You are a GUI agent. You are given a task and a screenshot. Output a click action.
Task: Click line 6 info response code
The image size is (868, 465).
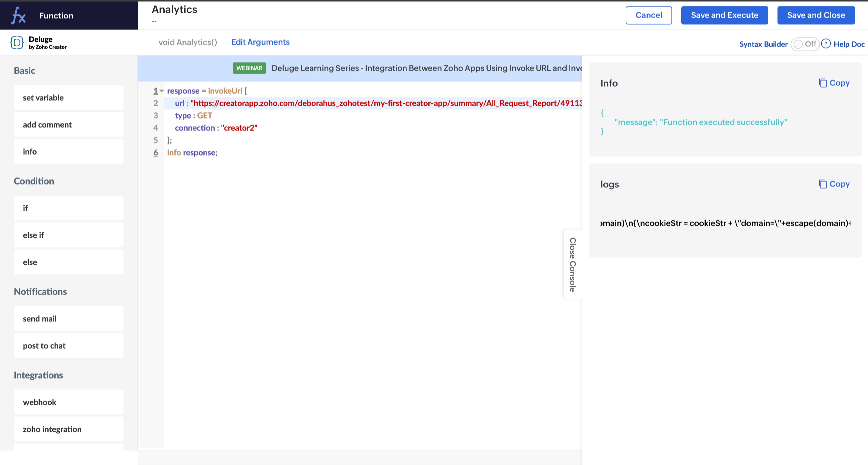(x=192, y=152)
